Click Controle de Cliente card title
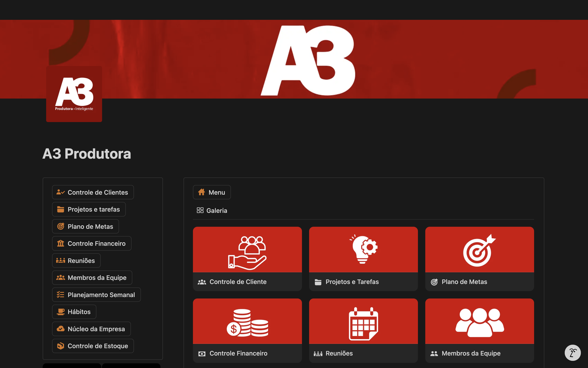The height and width of the screenshot is (368, 588). 238,282
